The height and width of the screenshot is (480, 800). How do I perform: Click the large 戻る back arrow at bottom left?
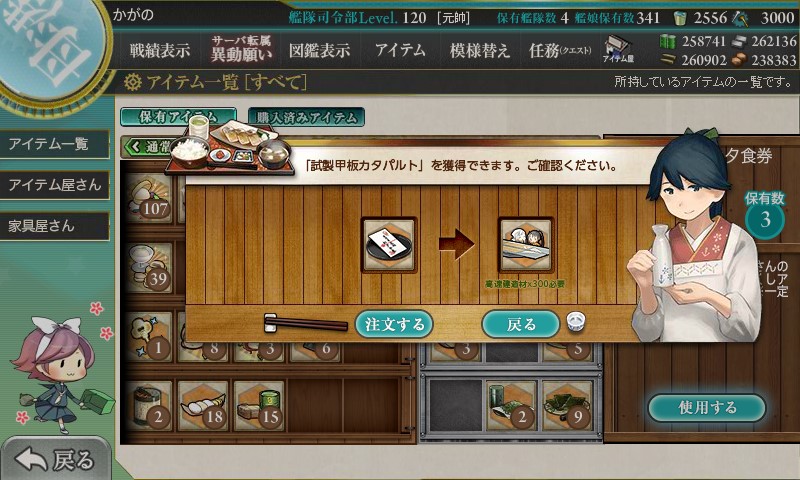(x=55, y=459)
